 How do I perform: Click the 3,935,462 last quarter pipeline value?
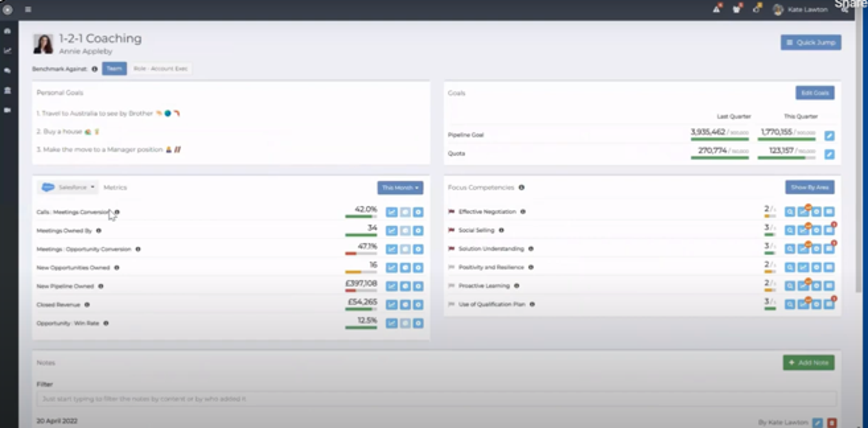[x=708, y=132]
